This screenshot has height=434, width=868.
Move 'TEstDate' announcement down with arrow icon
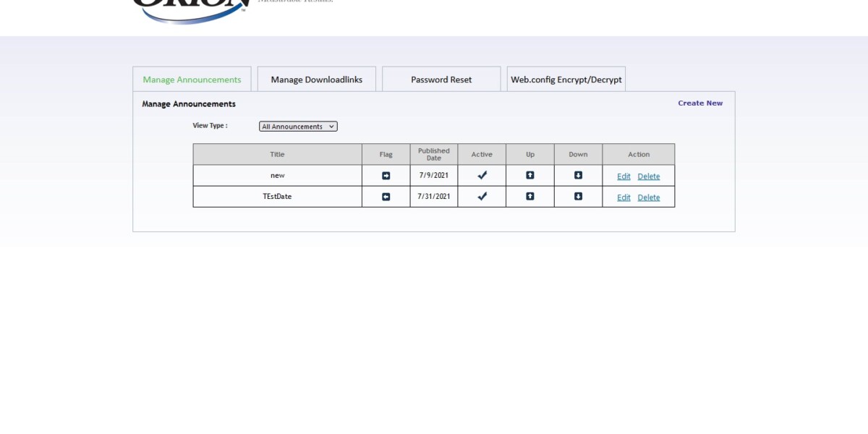pos(578,196)
